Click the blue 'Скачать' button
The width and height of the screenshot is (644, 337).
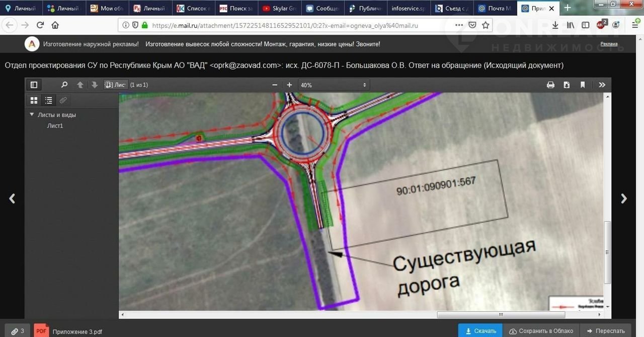coord(480,331)
